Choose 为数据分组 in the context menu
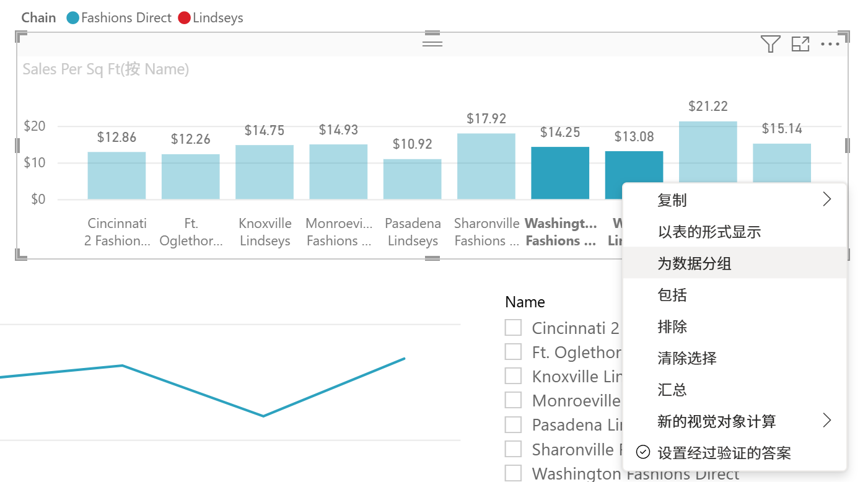The image size is (868, 482). (734, 263)
